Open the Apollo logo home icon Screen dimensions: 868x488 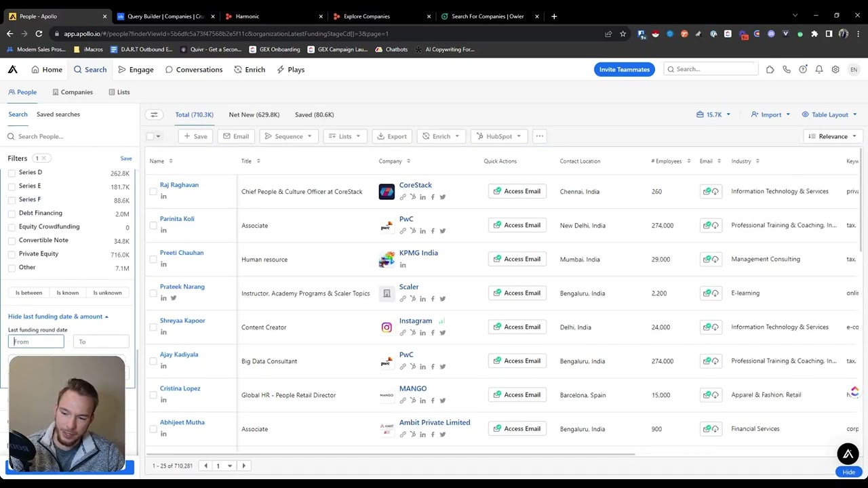point(13,69)
